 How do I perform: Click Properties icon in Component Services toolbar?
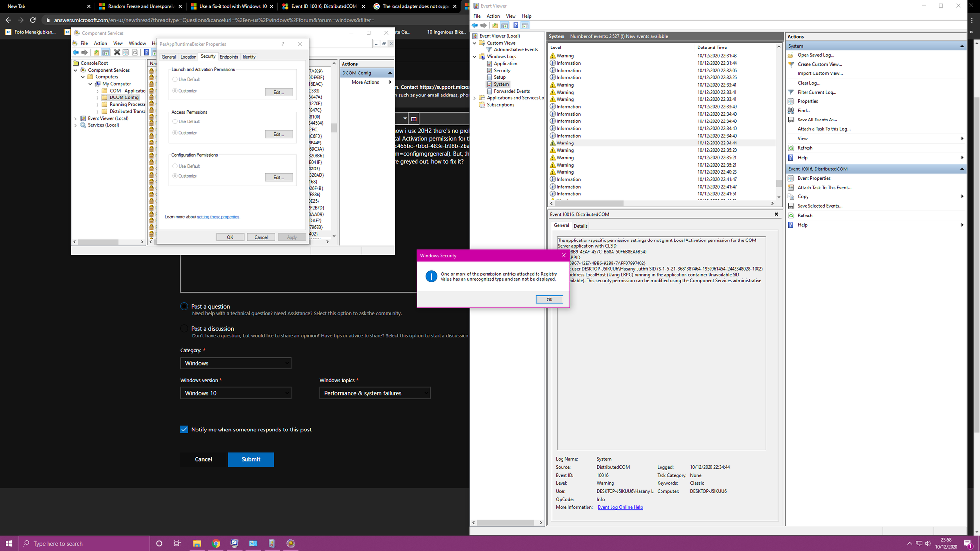126,52
